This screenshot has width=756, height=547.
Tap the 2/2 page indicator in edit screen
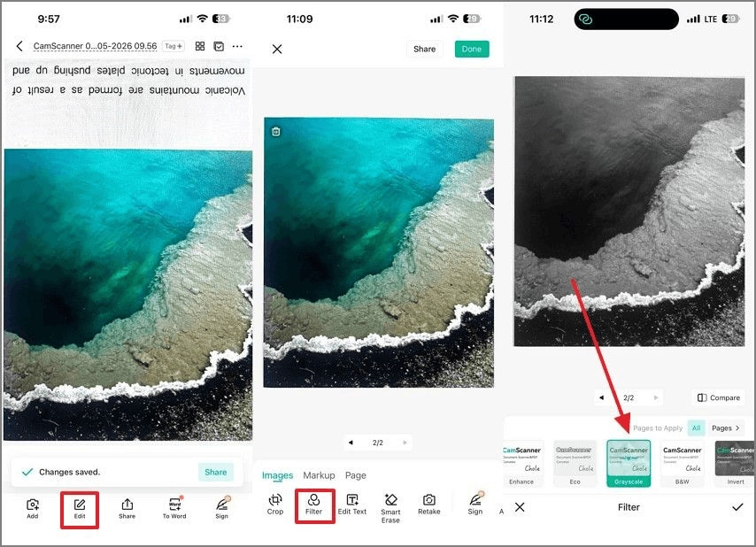[377, 443]
